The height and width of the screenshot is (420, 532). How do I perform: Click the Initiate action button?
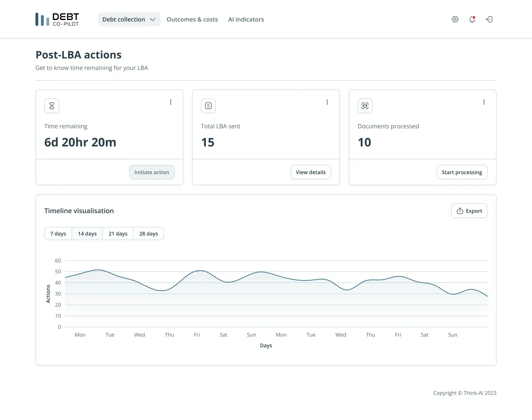(152, 172)
